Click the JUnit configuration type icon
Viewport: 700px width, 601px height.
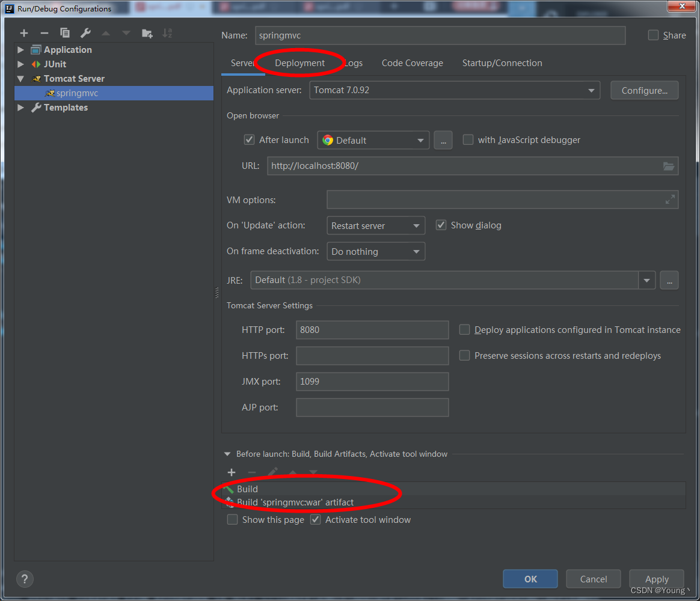35,64
